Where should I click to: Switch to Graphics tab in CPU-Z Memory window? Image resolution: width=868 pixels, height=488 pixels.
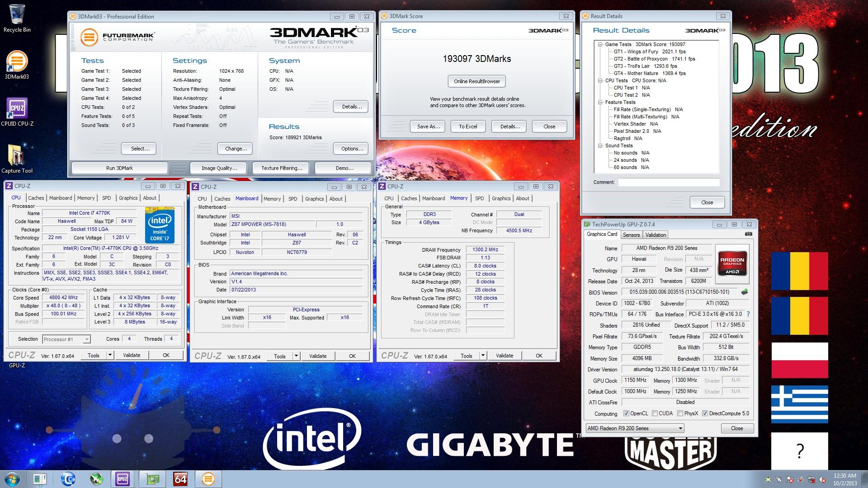tap(501, 198)
